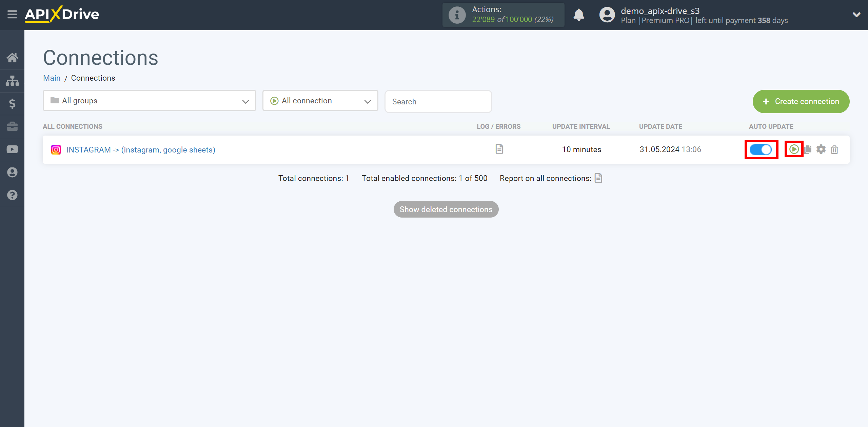Click the Show deleted connections button
This screenshot has height=427, width=868.
tap(446, 209)
